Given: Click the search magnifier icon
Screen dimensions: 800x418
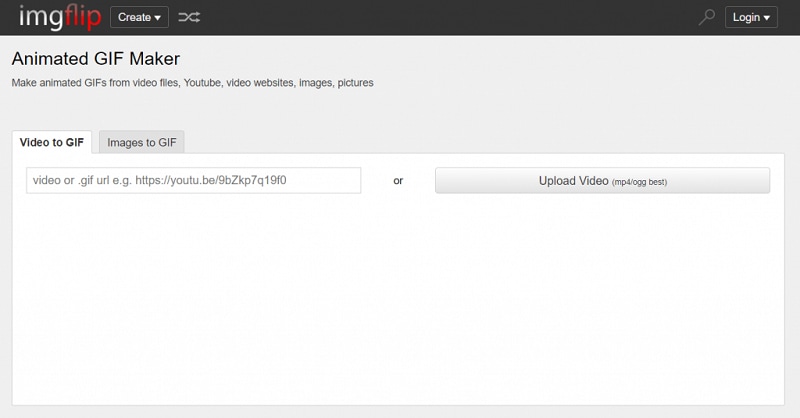Looking at the screenshot, I should [x=707, y=17].
